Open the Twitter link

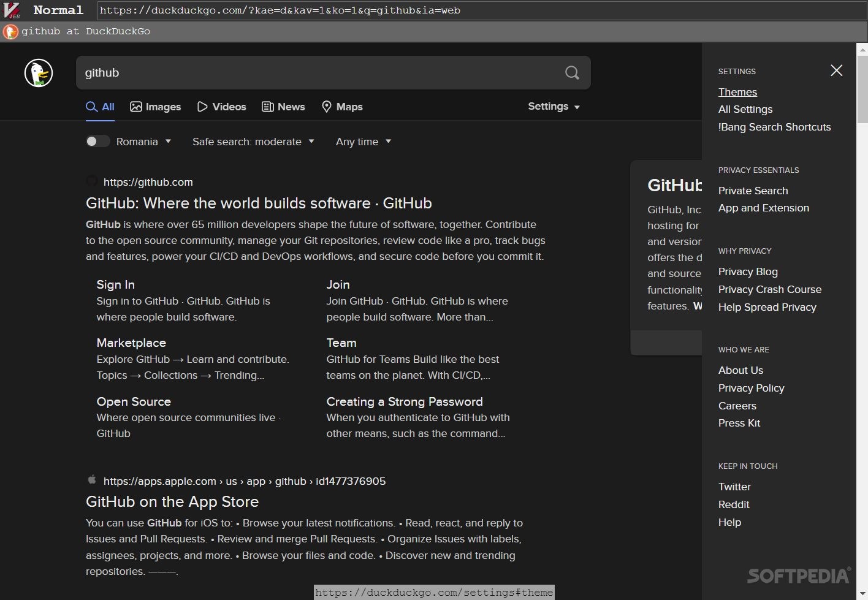(x=734, y=487)
